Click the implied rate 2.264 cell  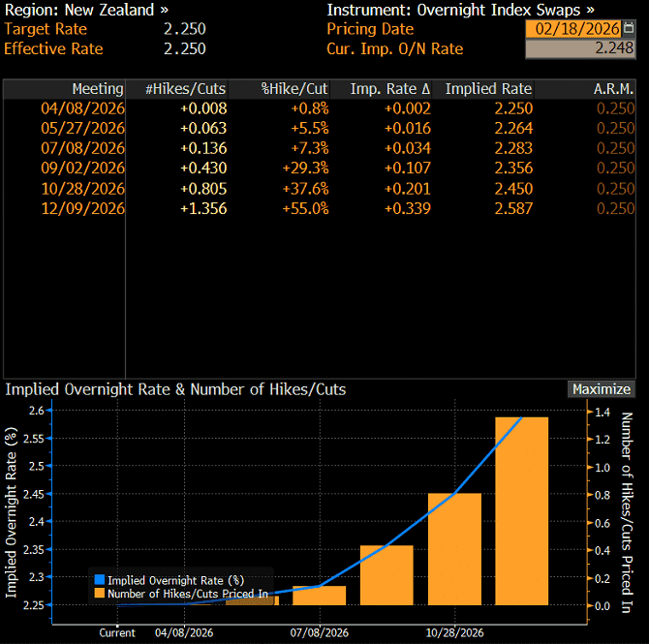[x=513, y=128]
